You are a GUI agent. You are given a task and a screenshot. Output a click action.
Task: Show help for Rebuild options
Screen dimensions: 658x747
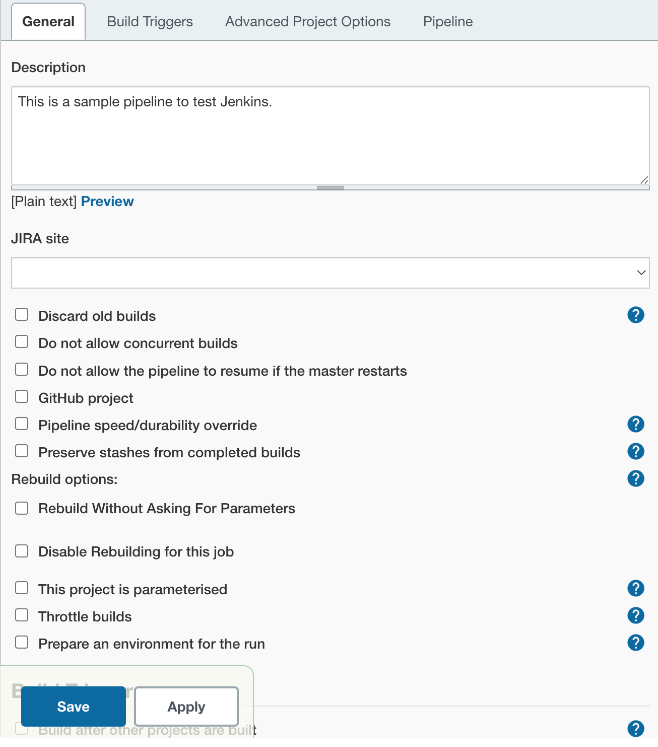point(635,478)
